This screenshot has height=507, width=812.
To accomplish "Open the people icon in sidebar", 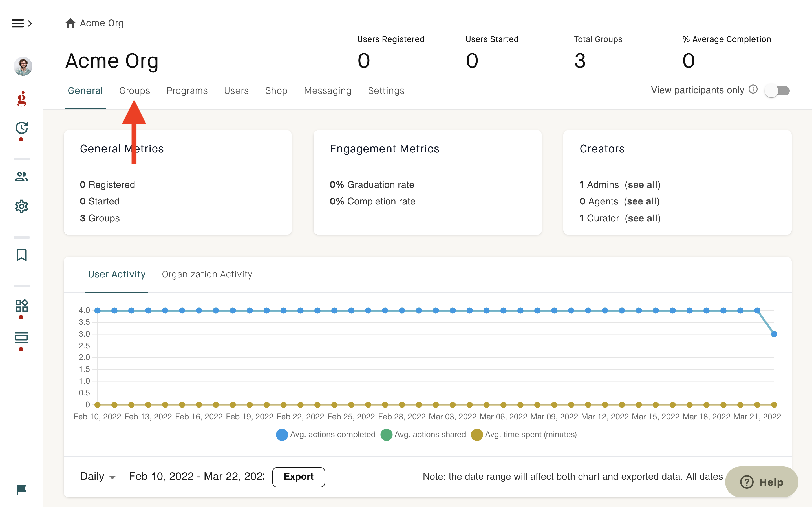I will pos(22,176).
